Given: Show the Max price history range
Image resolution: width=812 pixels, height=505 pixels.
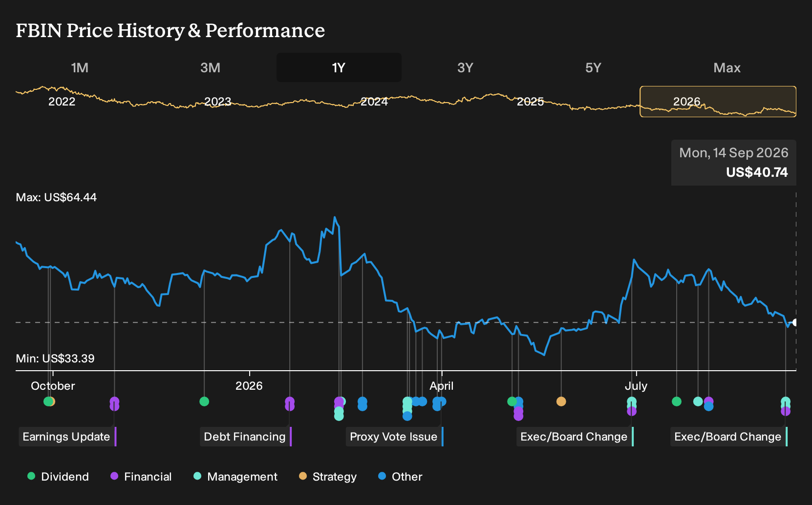Looking at the screenshot, I should pos(727,67).
